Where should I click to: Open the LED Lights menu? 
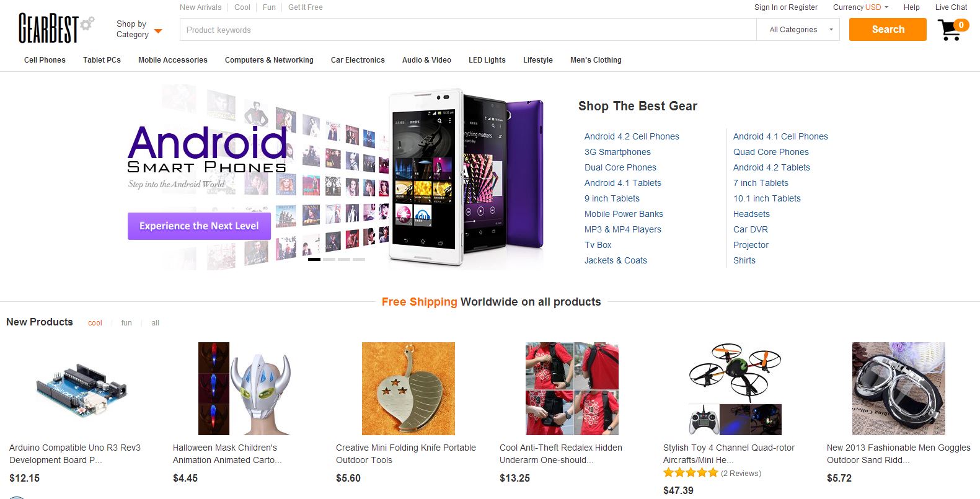[x=487, y=60]
